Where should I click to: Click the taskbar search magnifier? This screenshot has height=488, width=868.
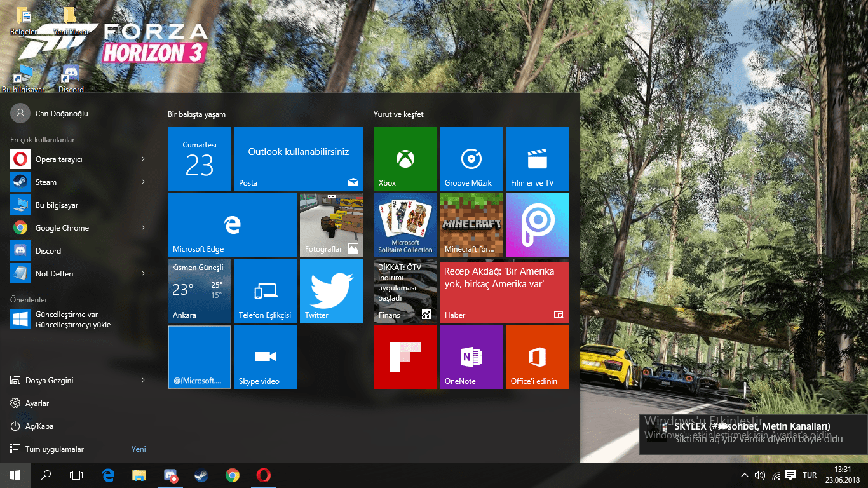46,475
